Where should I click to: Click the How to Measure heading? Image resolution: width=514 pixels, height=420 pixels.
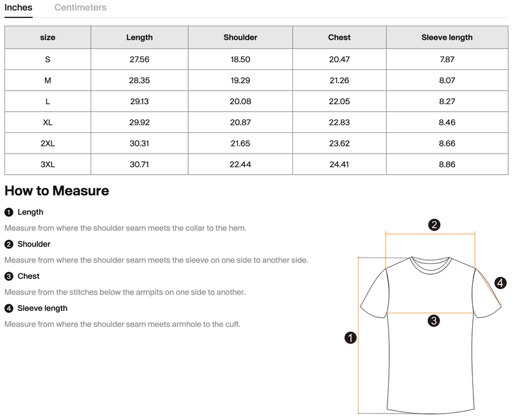pyautogui.click(x=57, y=191)
